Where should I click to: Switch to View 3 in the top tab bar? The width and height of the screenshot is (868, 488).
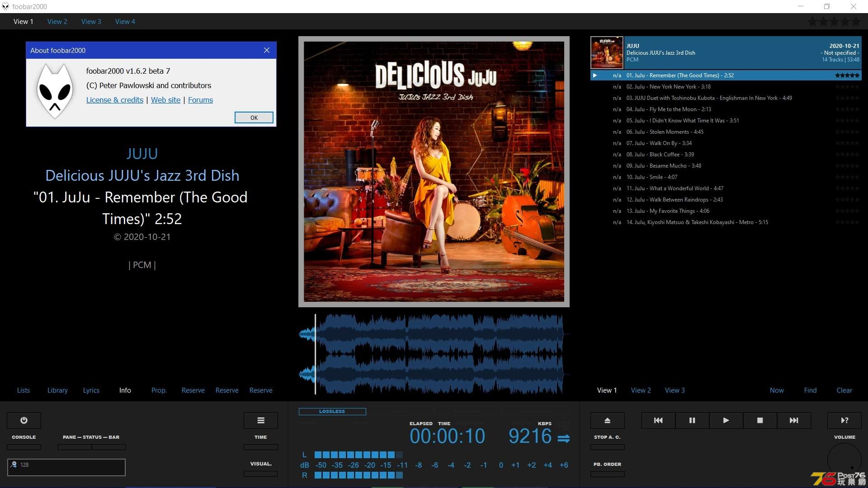coord(91,21)
